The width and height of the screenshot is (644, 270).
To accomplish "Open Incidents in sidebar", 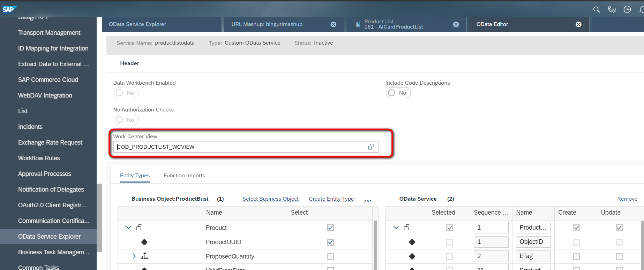I will click(30, 127).
